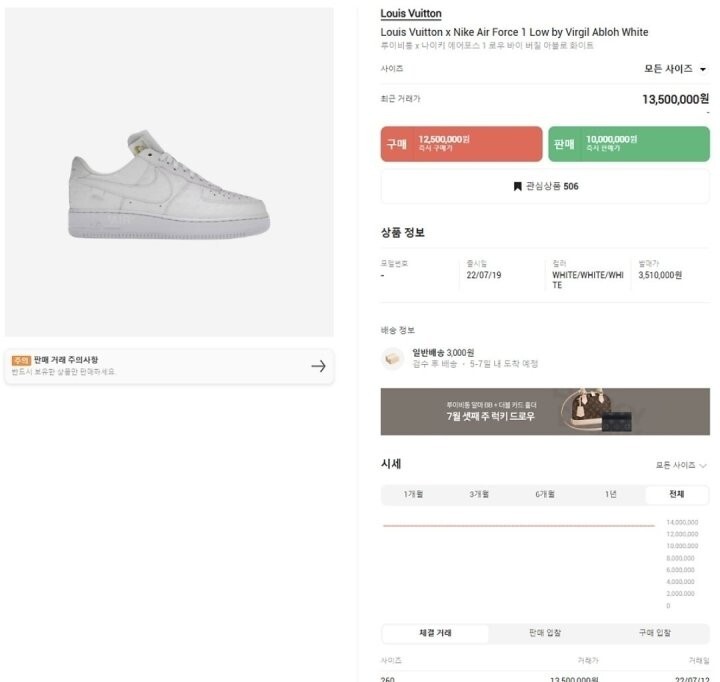Click the orange 주의 badge
Viewport: 720px width, 682px height.
click(21, 360)
